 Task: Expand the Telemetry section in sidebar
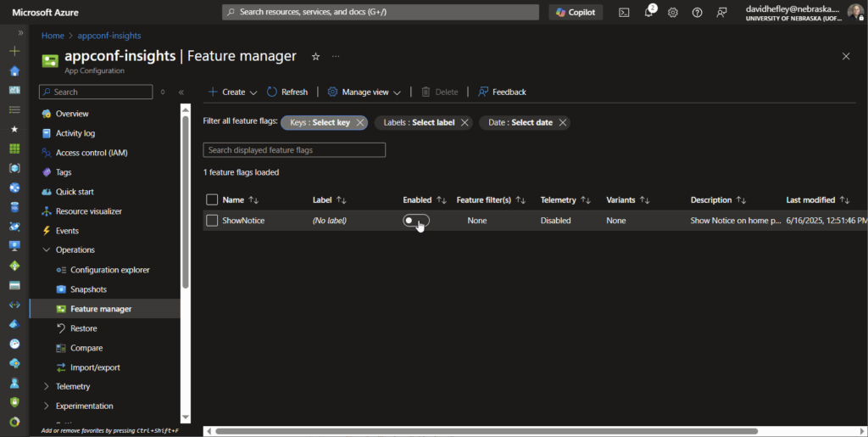click(73, 386)
